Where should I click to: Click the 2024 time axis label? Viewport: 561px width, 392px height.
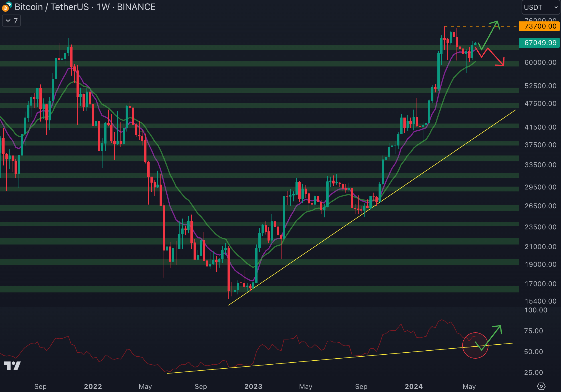point(414,386)
